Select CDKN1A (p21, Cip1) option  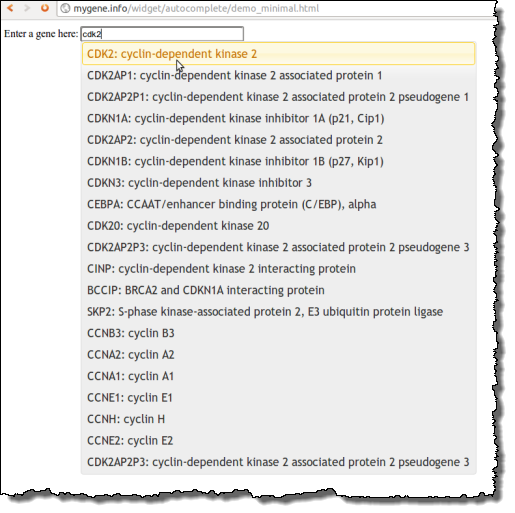279,118
